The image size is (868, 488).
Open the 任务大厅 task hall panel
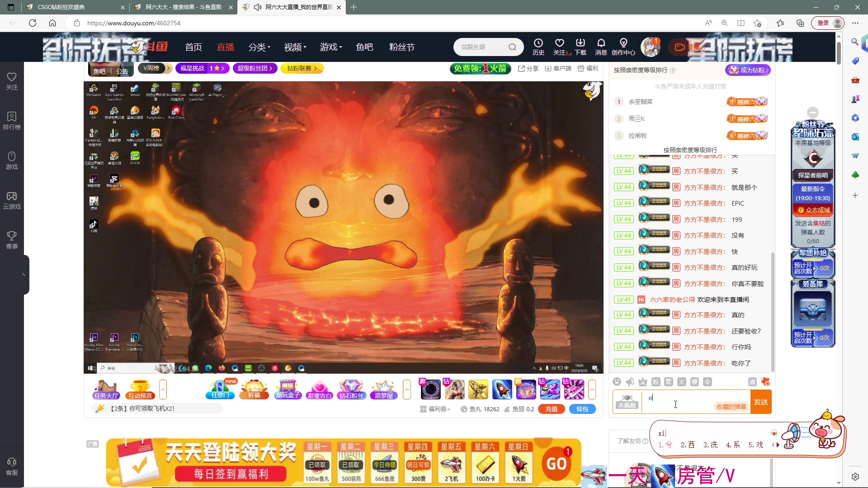[x=106, y=389]
